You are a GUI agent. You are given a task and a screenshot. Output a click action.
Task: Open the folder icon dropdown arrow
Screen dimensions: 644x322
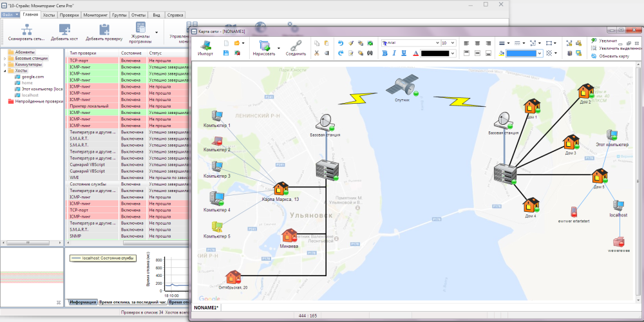(243, 43)
